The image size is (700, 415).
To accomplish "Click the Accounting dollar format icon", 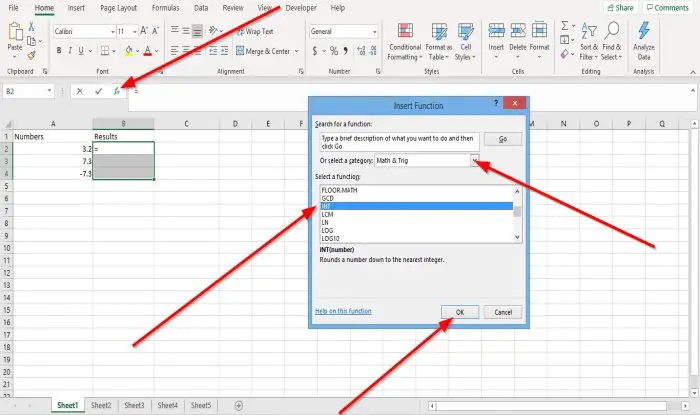I will tap(315, 51).
